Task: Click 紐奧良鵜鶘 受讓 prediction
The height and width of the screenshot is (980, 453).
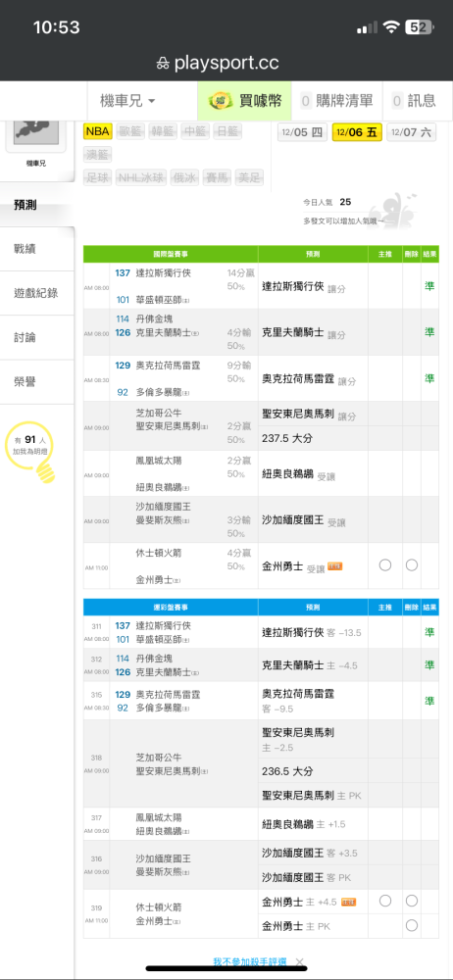Action: click(x=298, y=475)
